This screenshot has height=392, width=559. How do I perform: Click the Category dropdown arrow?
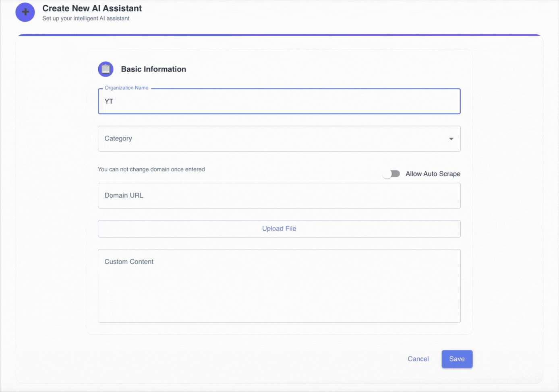(451, 139)
